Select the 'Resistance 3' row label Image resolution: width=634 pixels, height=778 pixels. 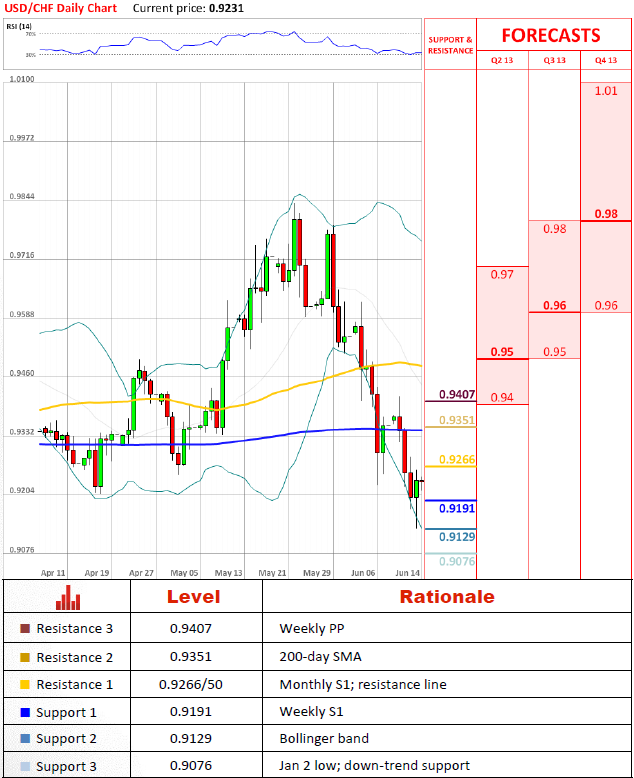click(x=74, y=629)
